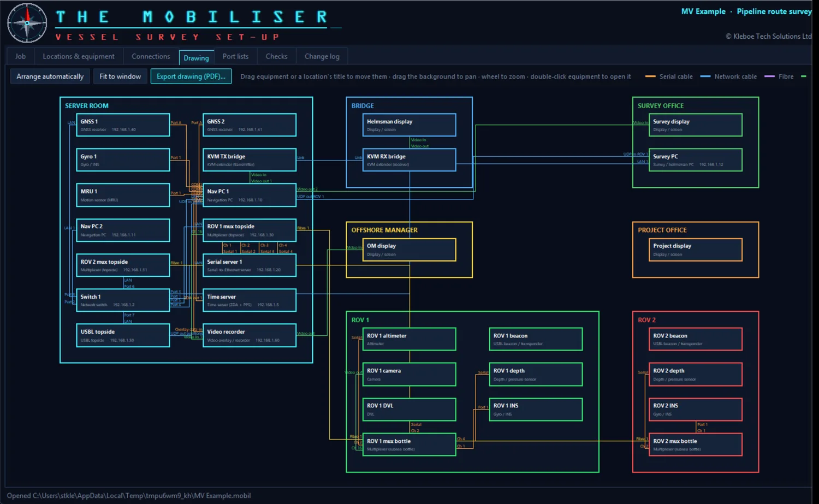The height and width of the screenshot is (504, 819).
Task: Click the BRIDGE location title
Action: (363, 106)
